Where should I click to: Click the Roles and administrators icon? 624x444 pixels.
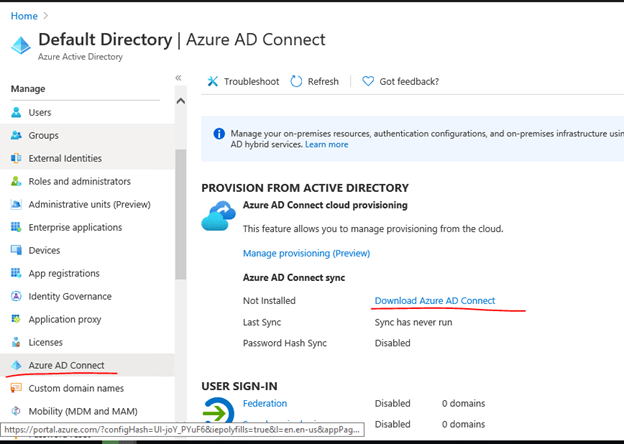click(16, 182)
